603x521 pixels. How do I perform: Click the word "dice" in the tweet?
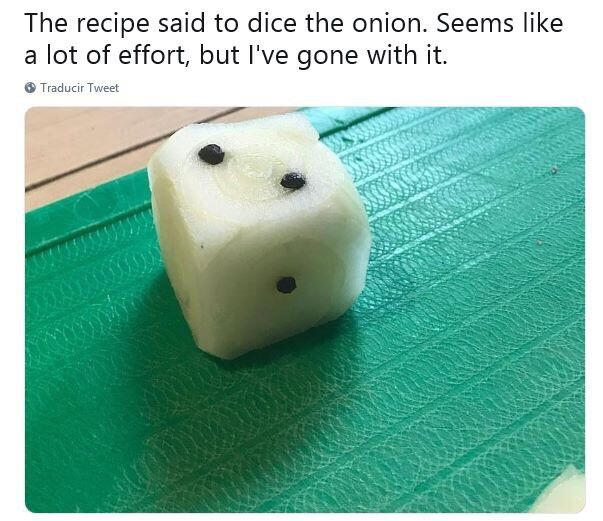click(272, 23)
